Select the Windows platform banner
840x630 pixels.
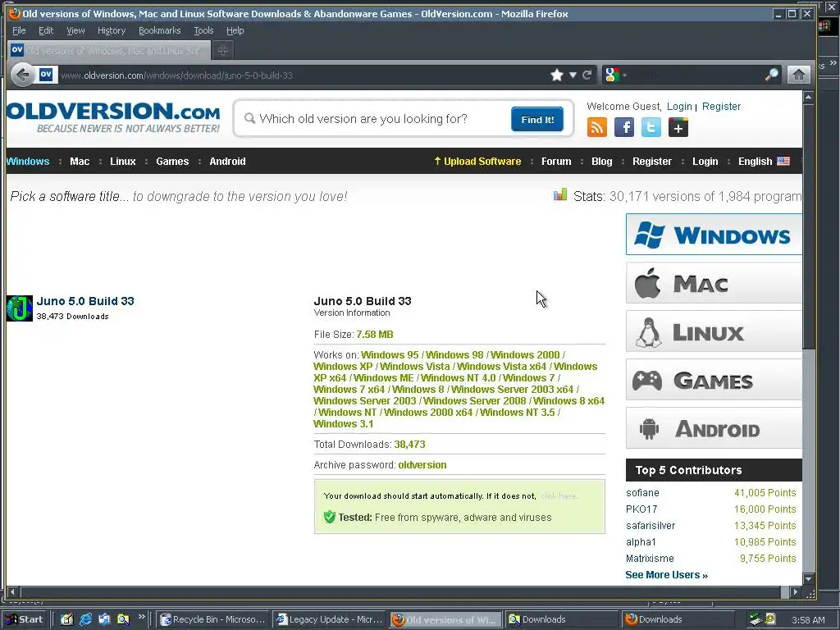[x=714, y=235]
